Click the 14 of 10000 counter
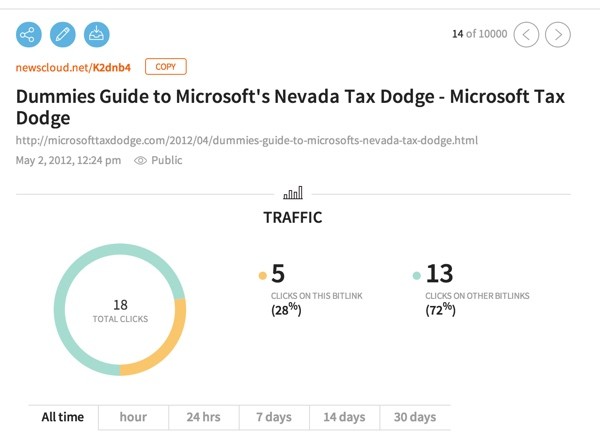The width and height of the screenshot is (600, 434). [x=479, y=34]
